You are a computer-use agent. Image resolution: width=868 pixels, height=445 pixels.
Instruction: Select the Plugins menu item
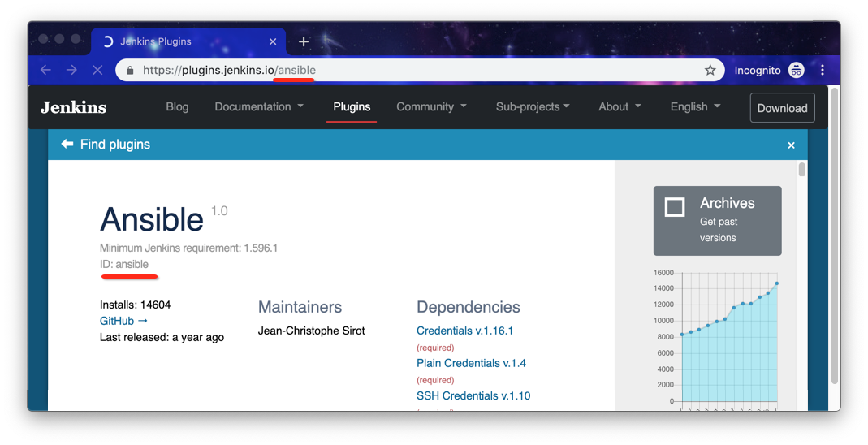[x=352, y=107]
